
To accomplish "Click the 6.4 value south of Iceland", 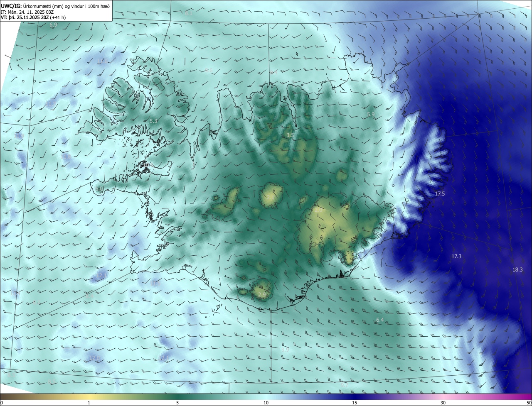I will (x=380, y=320).
